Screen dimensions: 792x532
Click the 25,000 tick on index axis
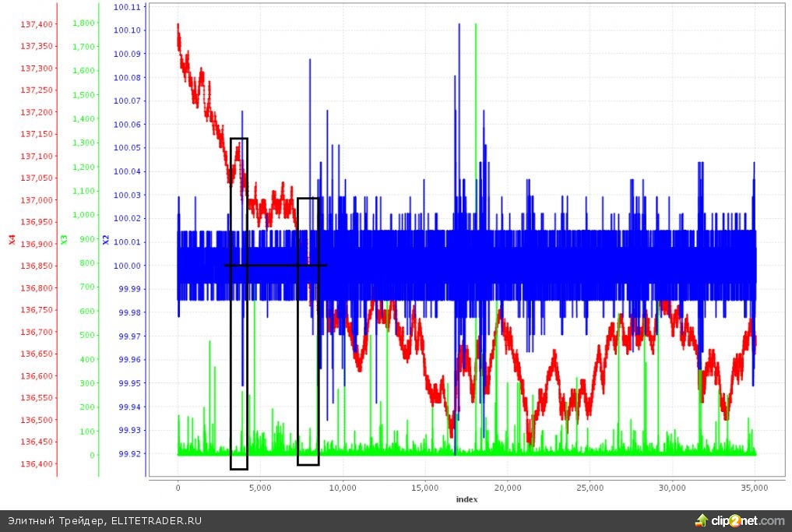click(x=590, y=488)
